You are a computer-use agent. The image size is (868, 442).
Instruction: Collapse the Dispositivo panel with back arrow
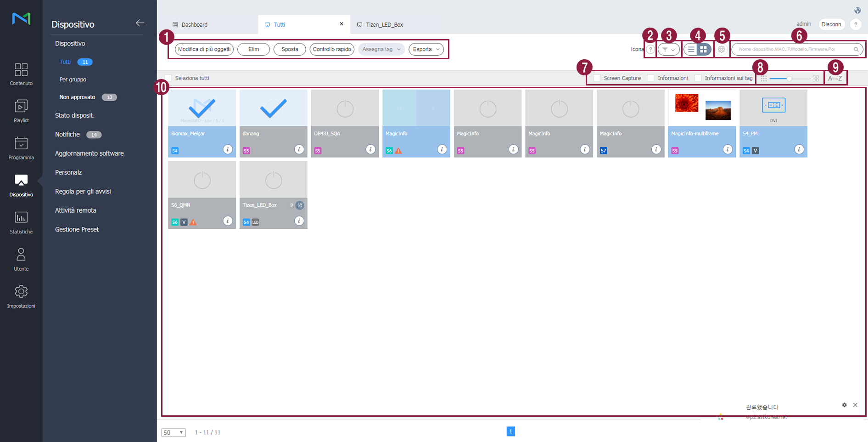[140, 23]
